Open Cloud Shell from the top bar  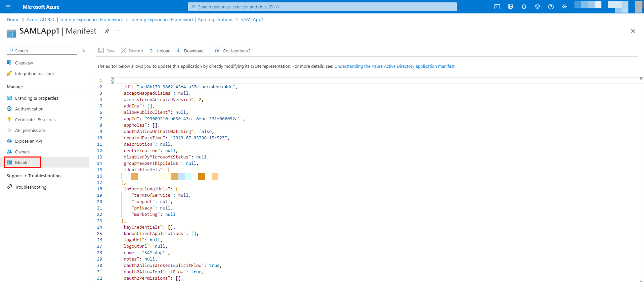point(497,7)
